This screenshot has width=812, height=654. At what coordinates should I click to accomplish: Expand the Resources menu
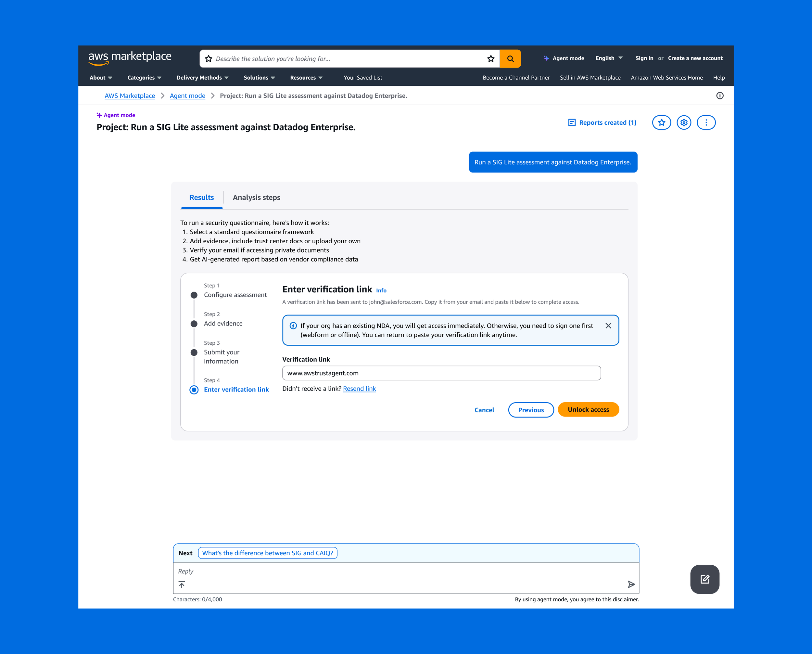pyautogui.click(x=306, y=78)
